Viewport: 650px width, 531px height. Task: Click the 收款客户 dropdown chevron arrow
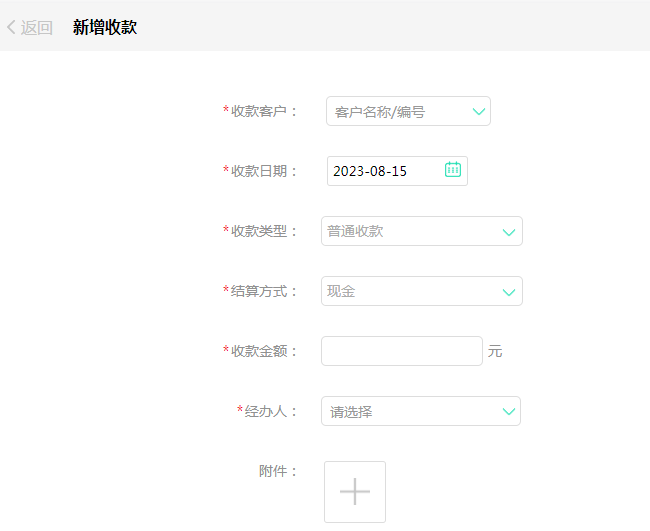point(479,111)
